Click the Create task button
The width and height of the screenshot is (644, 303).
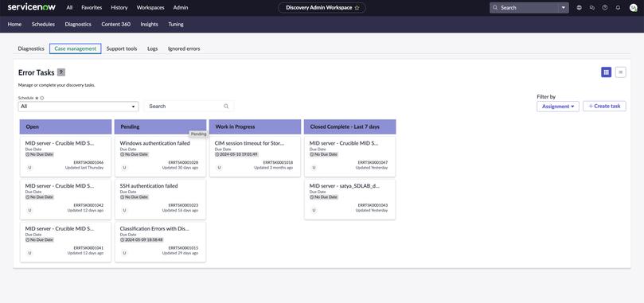pyautogui.click(x=604, y=106)
